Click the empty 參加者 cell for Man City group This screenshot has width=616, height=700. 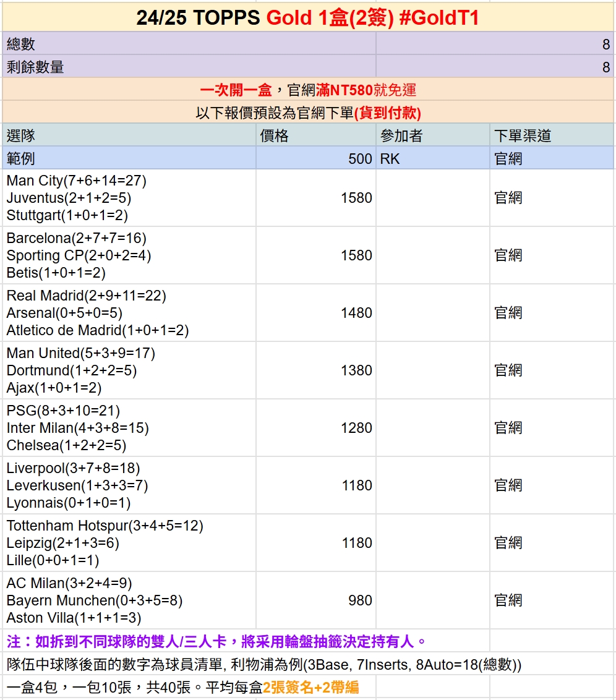pos(433,198)
